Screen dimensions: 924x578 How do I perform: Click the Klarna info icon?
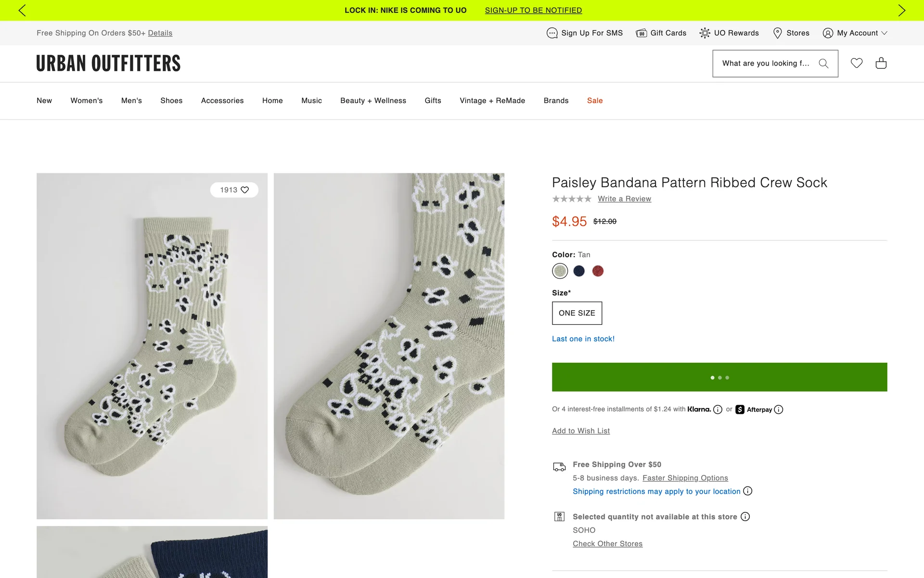[718, 409]
